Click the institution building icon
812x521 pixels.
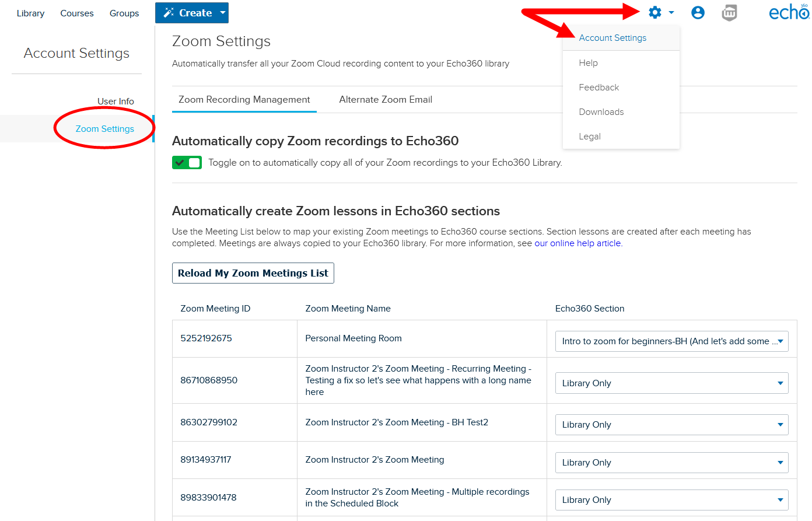pos(729,12)
